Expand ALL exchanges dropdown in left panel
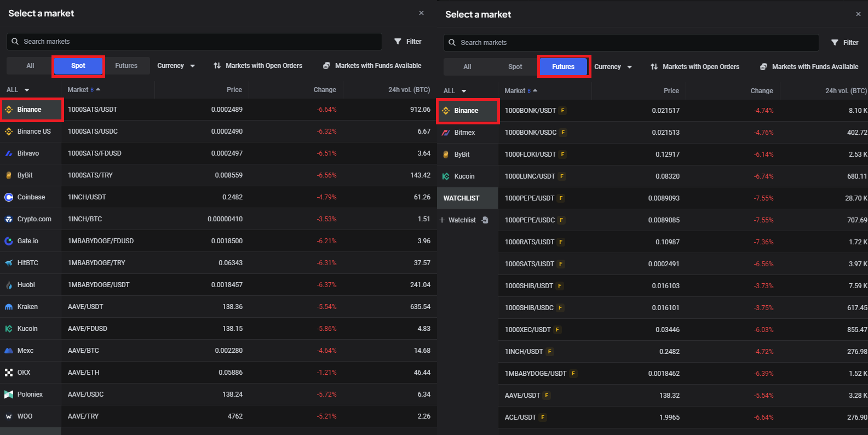Screen dimensions: 868x435 [18, 90]
